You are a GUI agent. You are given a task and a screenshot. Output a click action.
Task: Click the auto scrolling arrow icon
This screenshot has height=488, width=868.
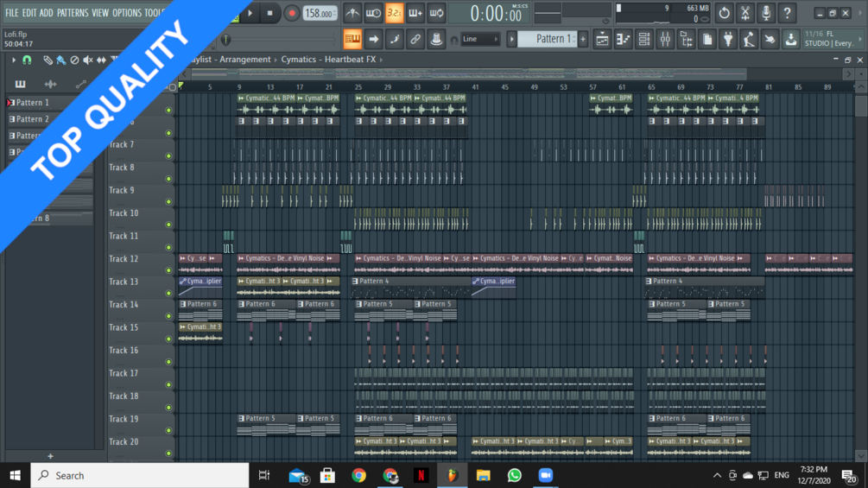[373, 39]
